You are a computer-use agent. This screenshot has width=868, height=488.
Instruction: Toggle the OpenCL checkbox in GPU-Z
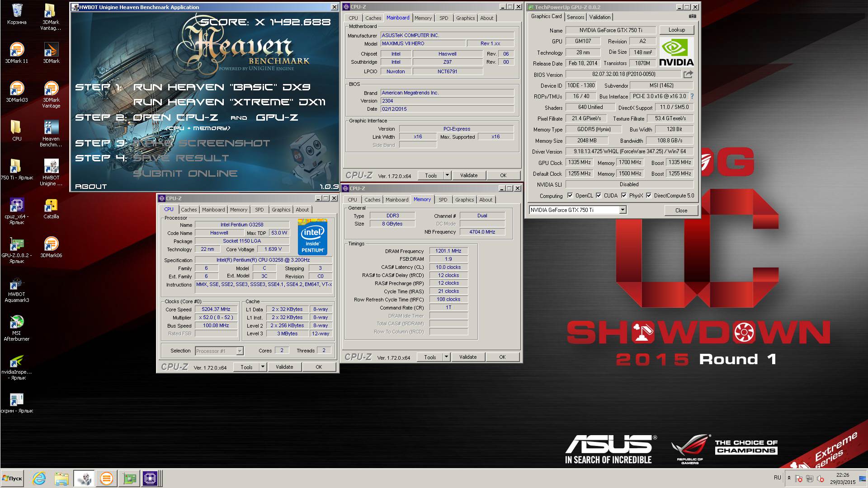(570, 196)
